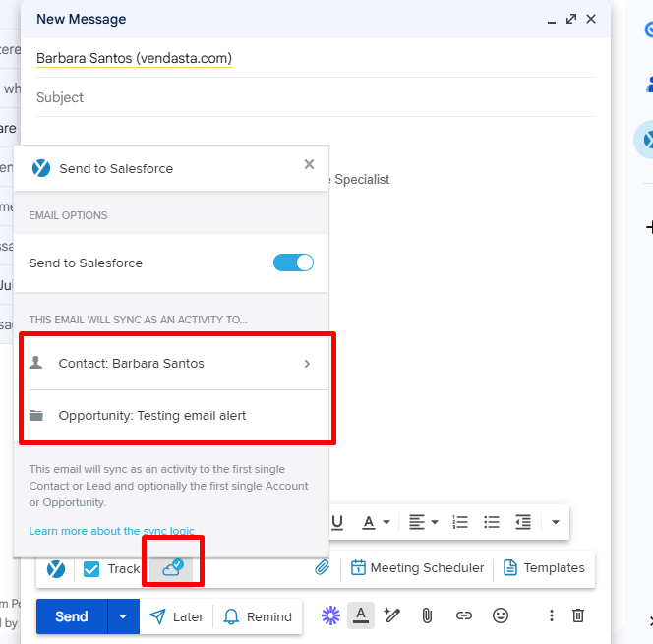Open the Meeting Scheduler
653x644 pixels.
pos(417,568)
